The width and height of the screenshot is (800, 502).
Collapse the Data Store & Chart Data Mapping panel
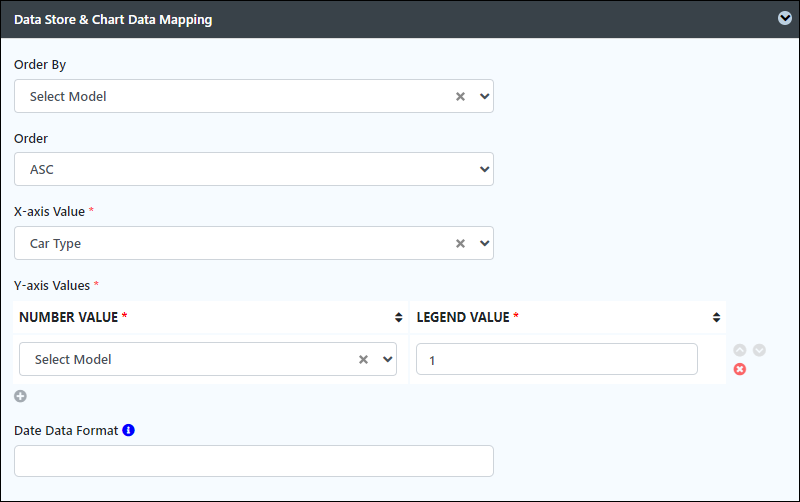[785, 18]
